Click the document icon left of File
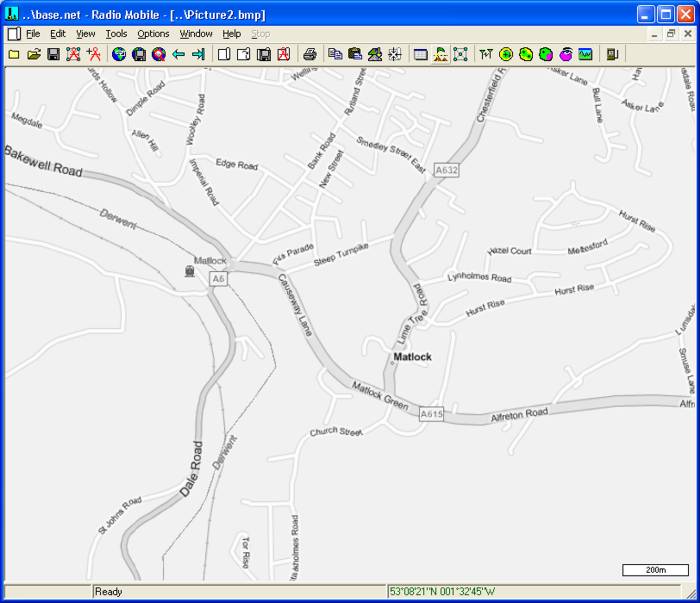This screenshot has height=603, width=700. pos(14,34)
